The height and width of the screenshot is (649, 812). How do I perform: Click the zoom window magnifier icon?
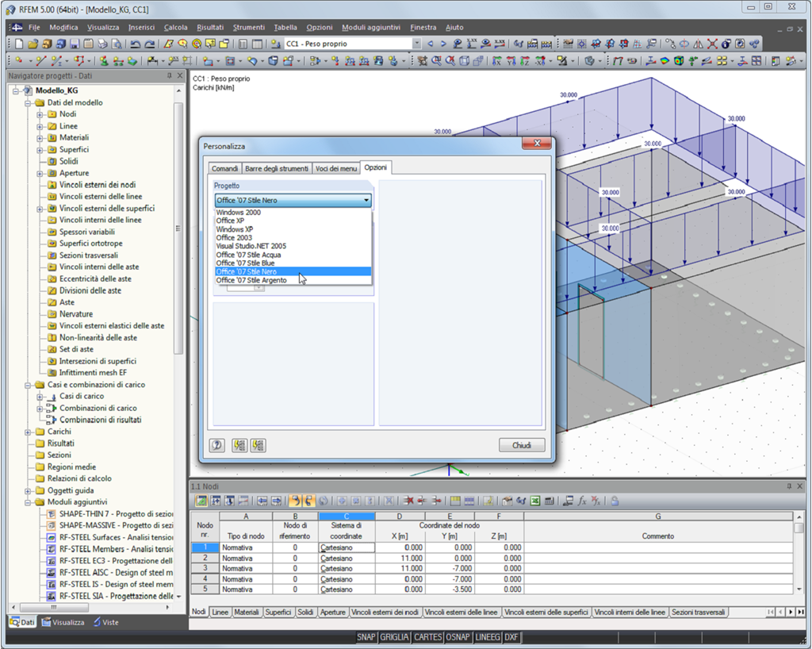coord(436,60)
